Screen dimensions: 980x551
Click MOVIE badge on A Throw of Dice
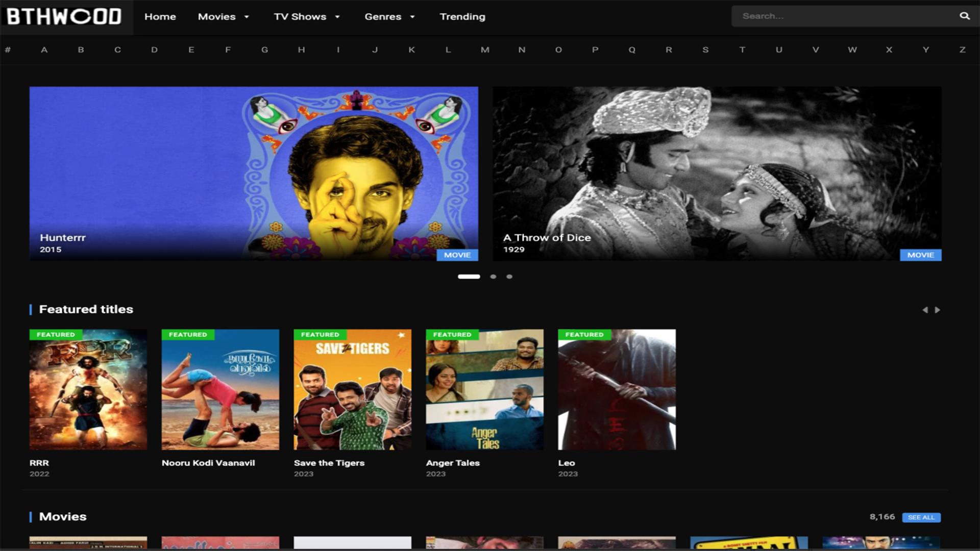(x=921, y=255)
